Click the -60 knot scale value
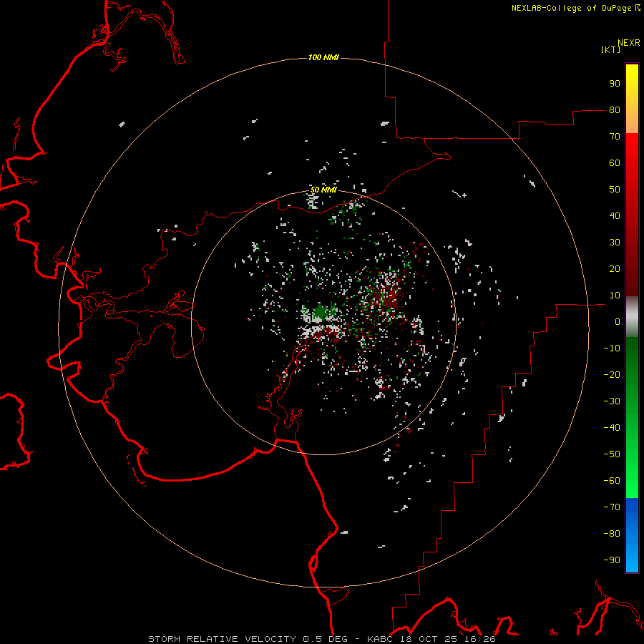 pyautogui.click(x=612, y=481)
